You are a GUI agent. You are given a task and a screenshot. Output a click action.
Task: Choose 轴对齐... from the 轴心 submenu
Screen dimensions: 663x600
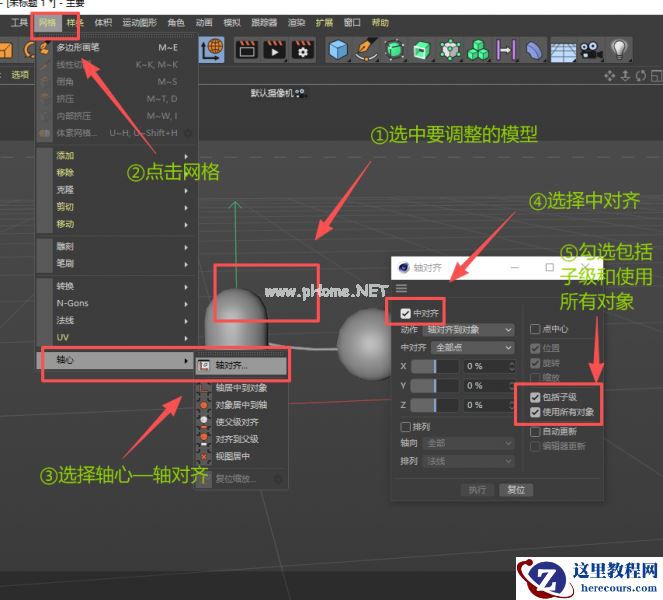[x=241, y=365]
